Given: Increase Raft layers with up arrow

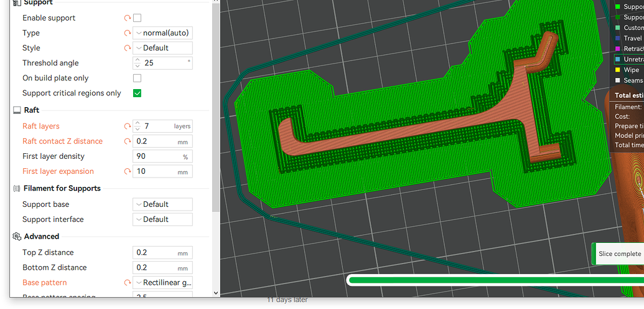Looking at the screenshot, I should (138, 123).
